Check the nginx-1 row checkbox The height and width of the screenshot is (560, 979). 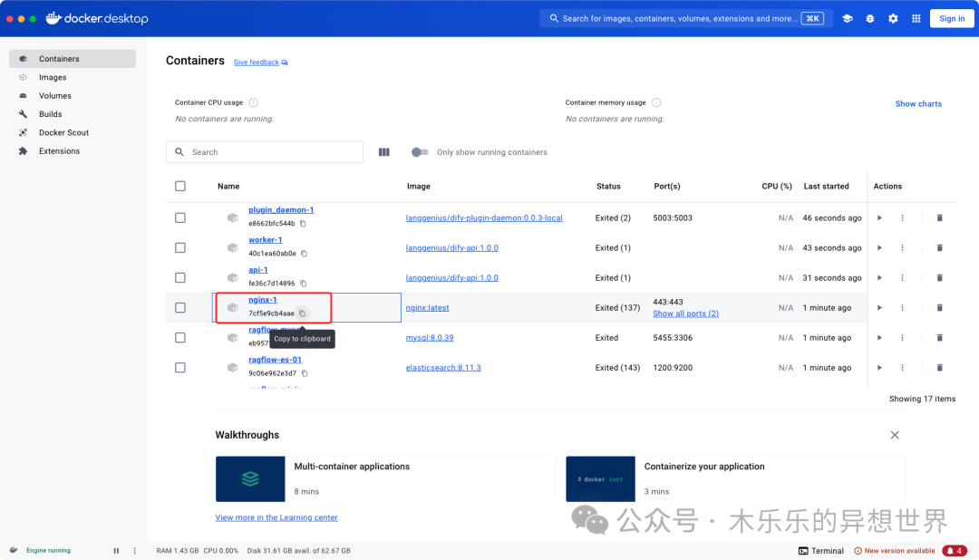click(180, 308)
